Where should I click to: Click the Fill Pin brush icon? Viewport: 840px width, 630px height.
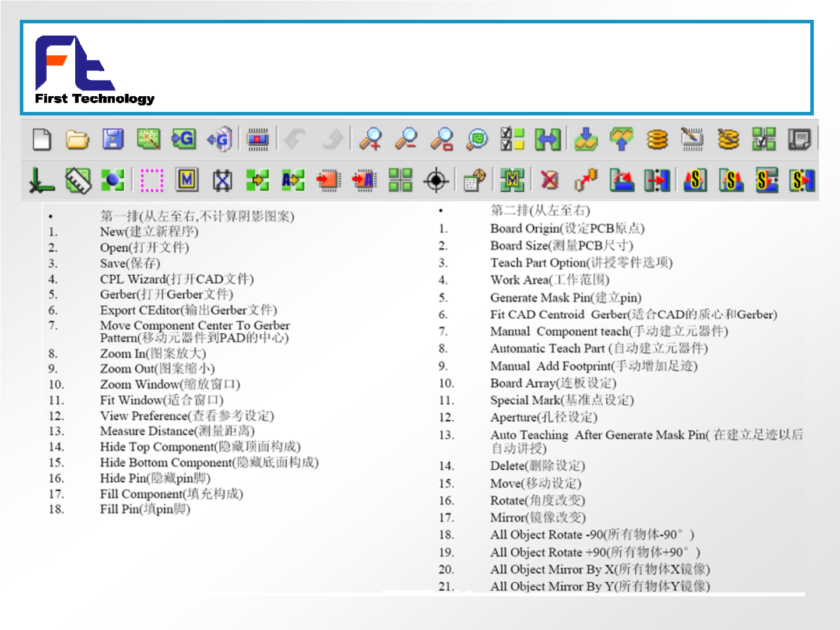(728, 139)
